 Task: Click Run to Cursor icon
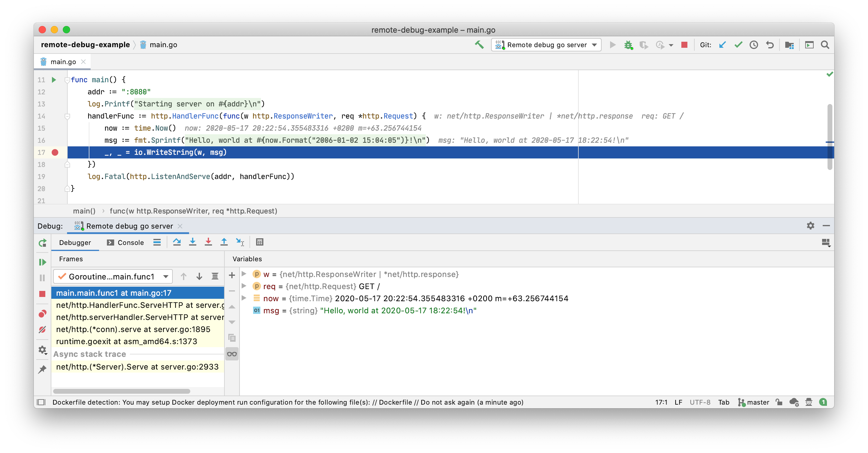[x=240, y=242]
